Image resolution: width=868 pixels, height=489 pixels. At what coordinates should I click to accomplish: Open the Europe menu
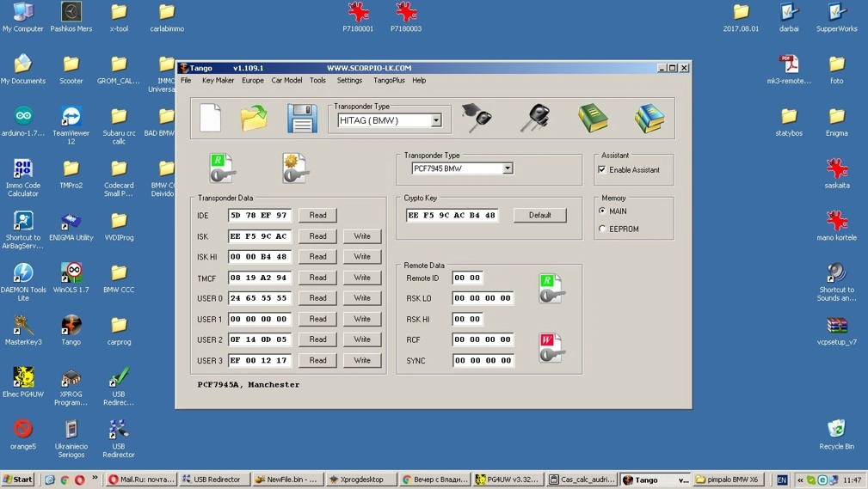point(252,80)
